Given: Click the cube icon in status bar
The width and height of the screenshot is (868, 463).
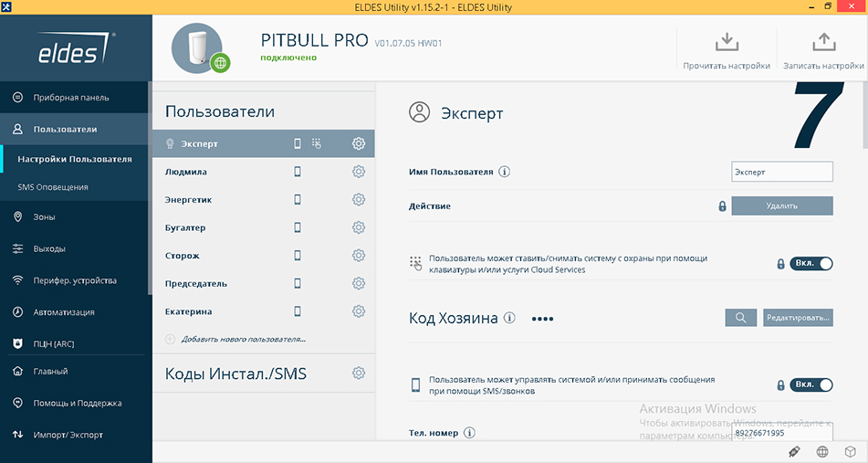Looking at the screenshot, I should point(851,452).
